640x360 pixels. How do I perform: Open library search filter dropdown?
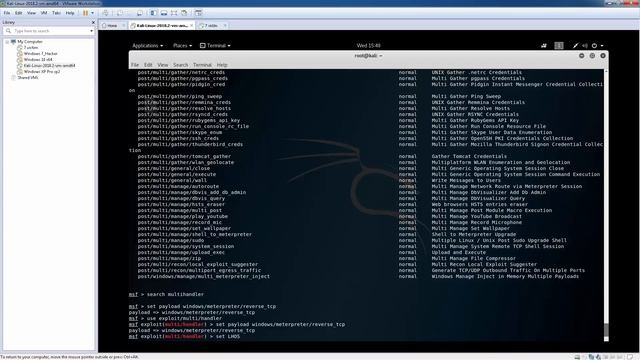point(91,31)
